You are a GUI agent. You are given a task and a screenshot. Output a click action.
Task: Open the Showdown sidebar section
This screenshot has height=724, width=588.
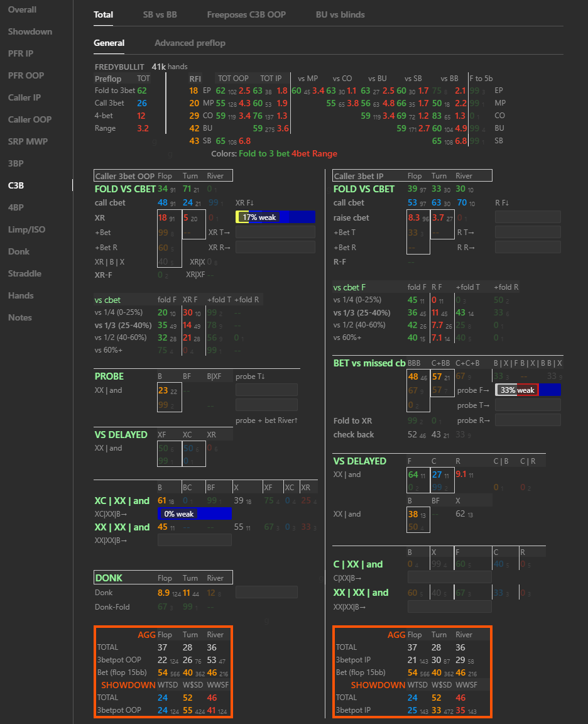(x=30, y=31)
